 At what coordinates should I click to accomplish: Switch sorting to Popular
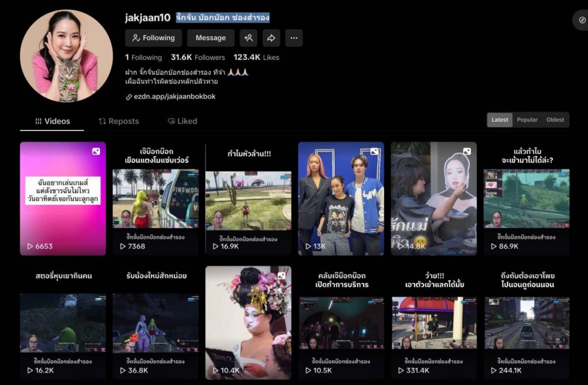click(x=527, y=120)
